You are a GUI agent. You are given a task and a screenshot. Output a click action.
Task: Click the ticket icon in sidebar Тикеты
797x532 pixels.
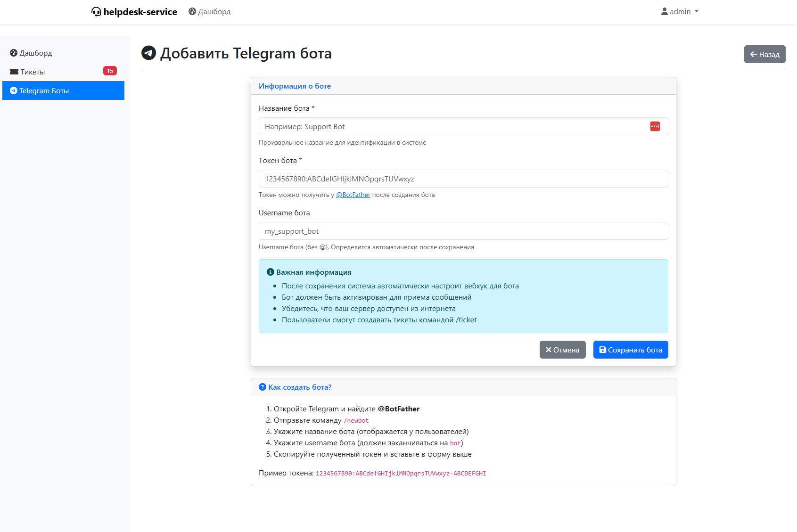click(x=14, y=72)
